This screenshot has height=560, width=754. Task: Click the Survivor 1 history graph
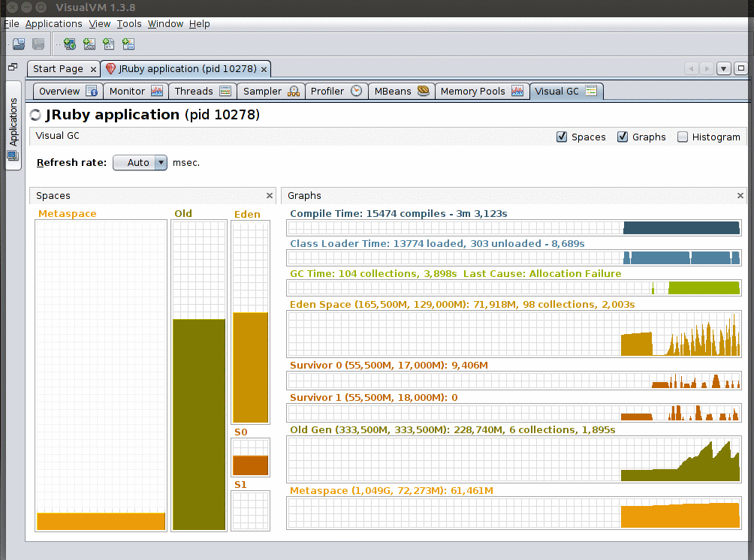pyautogui.click(x=514, y=412)
